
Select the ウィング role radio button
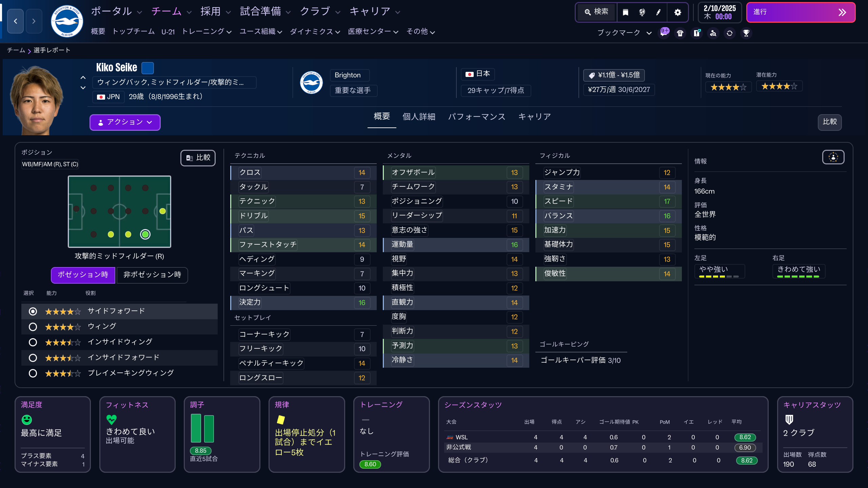coord(33,327)
